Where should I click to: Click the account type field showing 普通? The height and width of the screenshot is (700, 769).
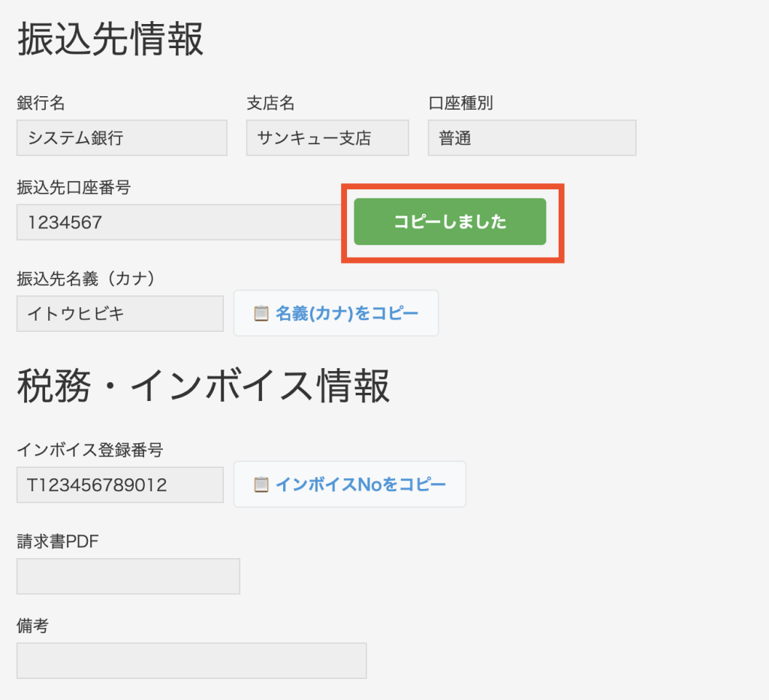[x=531, y=137]
